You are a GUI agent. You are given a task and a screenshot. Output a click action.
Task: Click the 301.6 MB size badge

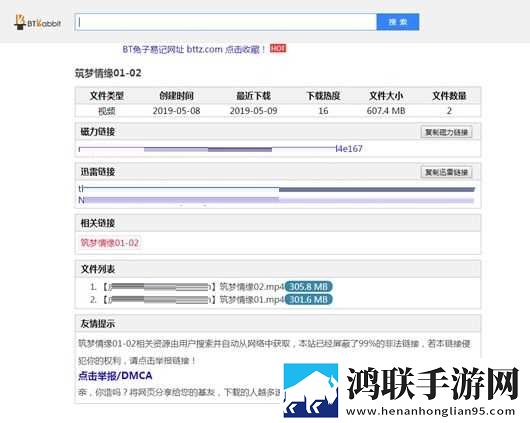pos(309,300)
